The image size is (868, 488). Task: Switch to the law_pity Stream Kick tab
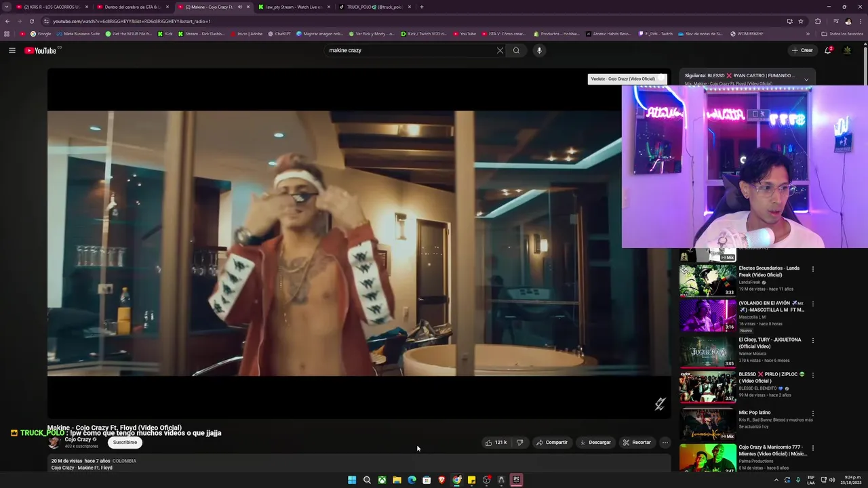point(294,7)
